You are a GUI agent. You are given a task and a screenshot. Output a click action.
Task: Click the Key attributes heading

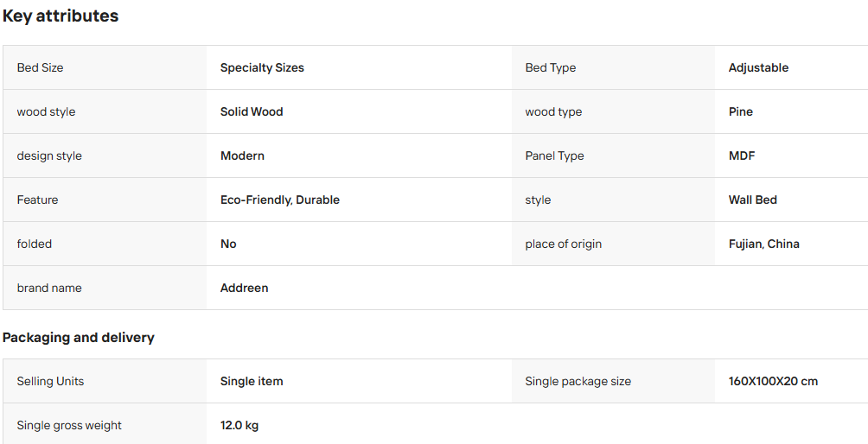tap(61, 16)
